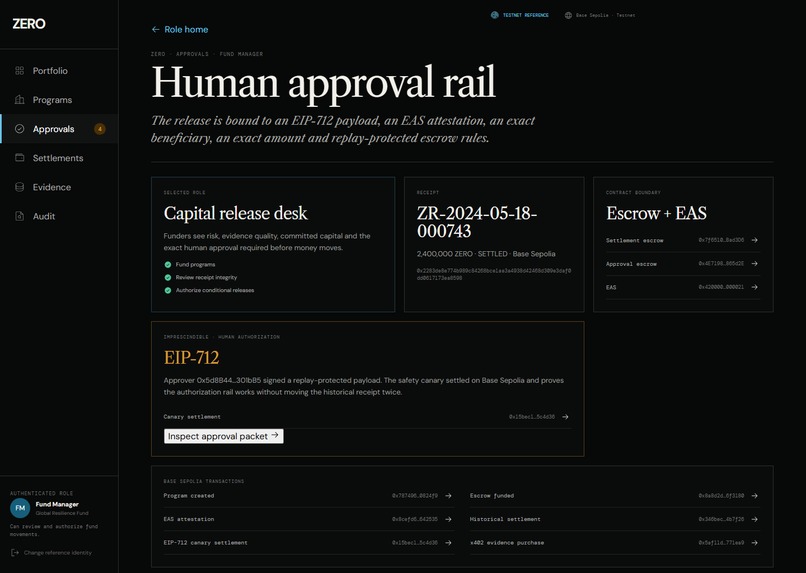This screenshot has width=806, height=573.
Task: Click the 2,400,000 ZERO · SETTLED status line
Action: pos(486,254)
